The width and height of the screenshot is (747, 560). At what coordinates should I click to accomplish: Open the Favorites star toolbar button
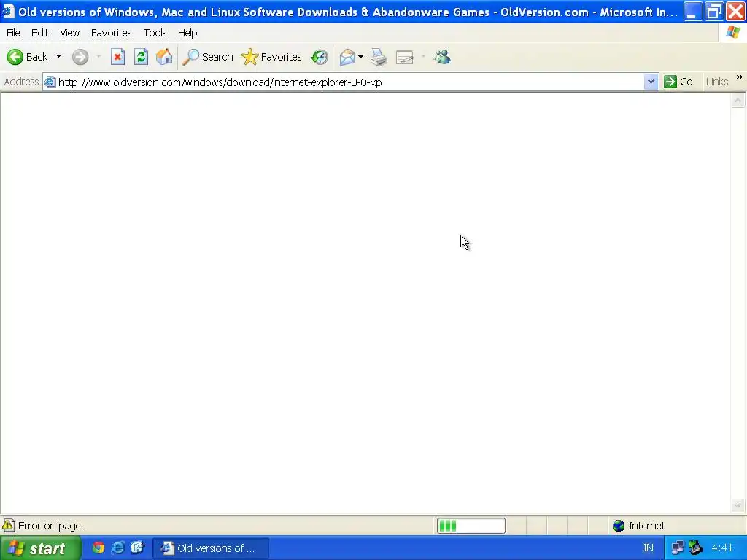coord(271,57)
